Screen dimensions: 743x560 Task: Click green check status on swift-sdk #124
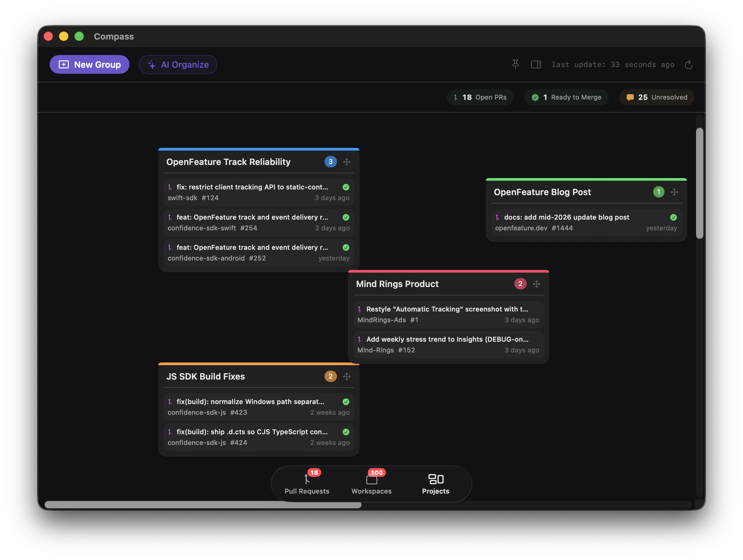point(346,187)
